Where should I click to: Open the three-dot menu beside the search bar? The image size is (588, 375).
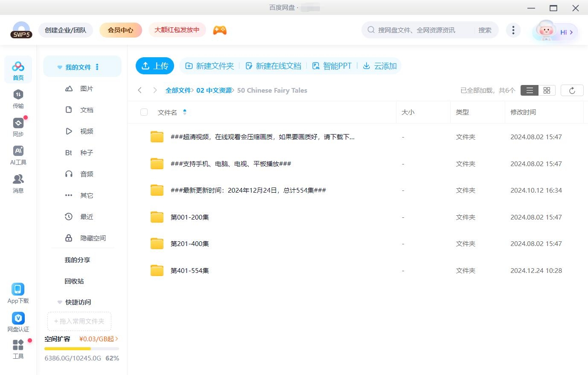[513, 30]
